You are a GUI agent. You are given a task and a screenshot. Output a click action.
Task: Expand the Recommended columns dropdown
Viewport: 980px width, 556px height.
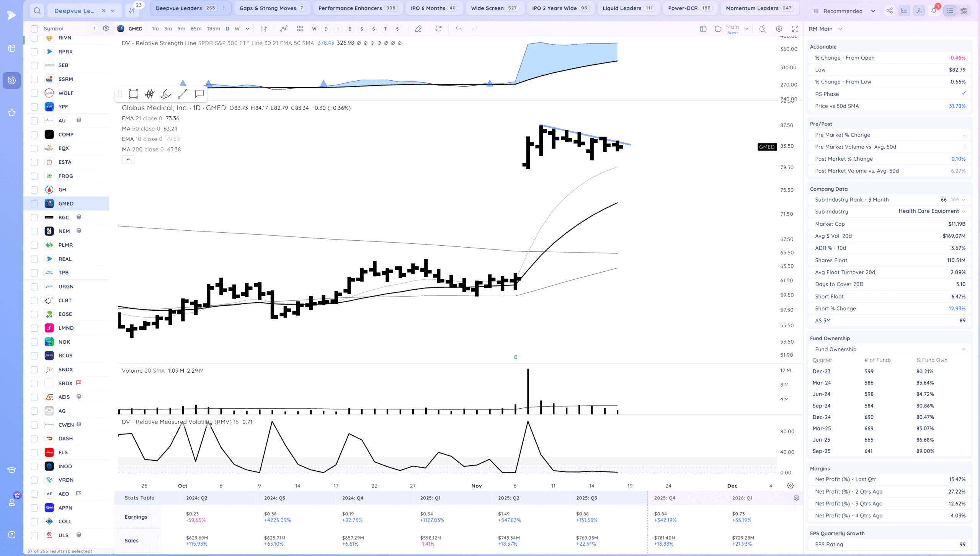[x=873, y=11]
